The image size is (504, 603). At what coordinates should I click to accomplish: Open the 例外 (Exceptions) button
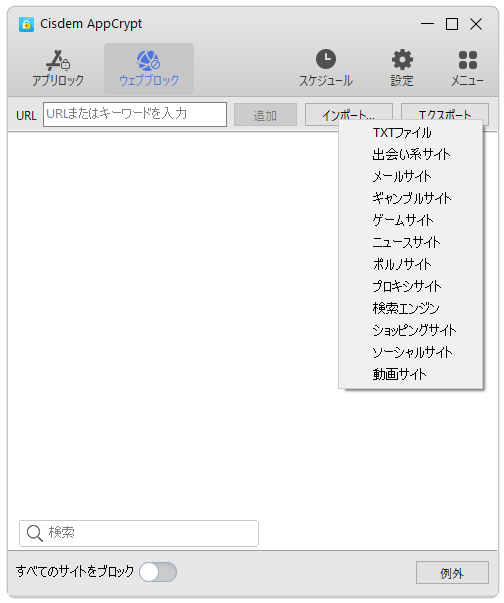452,573
